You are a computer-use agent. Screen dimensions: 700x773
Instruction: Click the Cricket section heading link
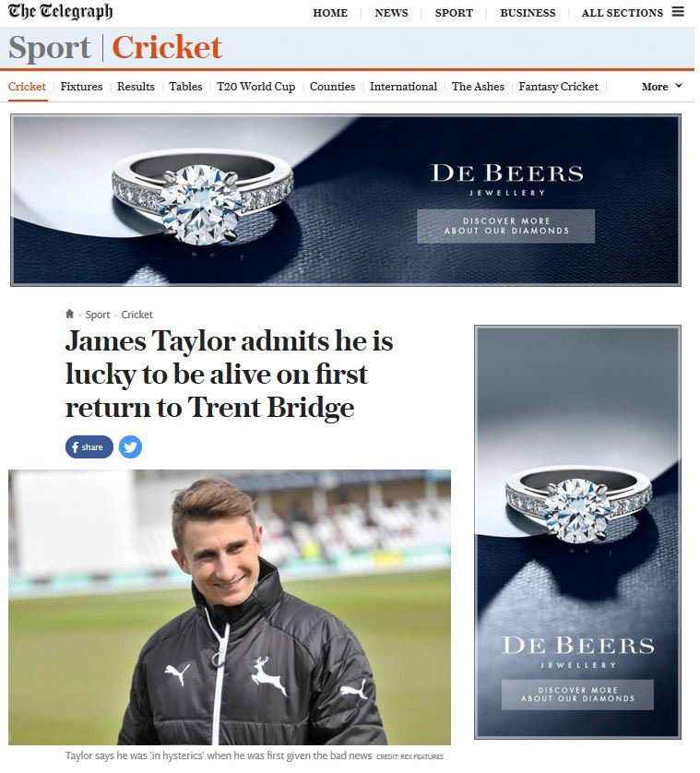(167, 47)
